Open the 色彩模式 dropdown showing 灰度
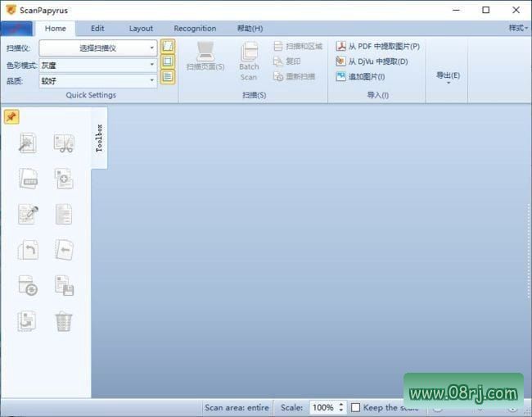 click(98, 65)
